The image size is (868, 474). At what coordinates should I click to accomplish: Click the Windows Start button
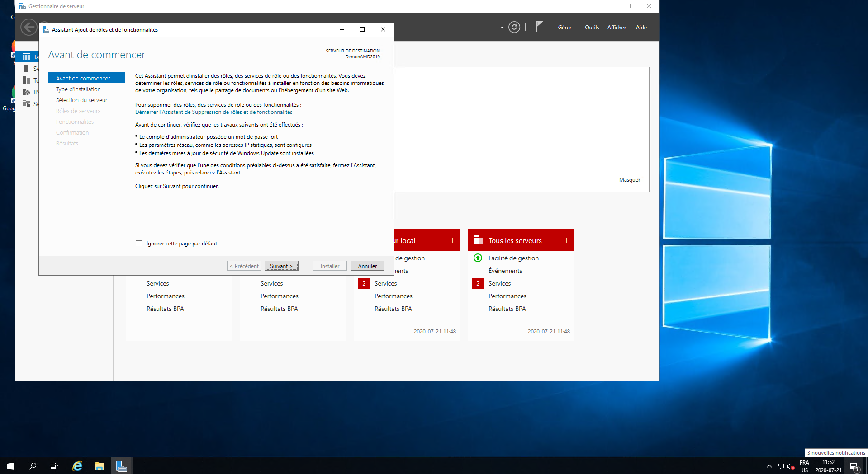tap(11, 466)
